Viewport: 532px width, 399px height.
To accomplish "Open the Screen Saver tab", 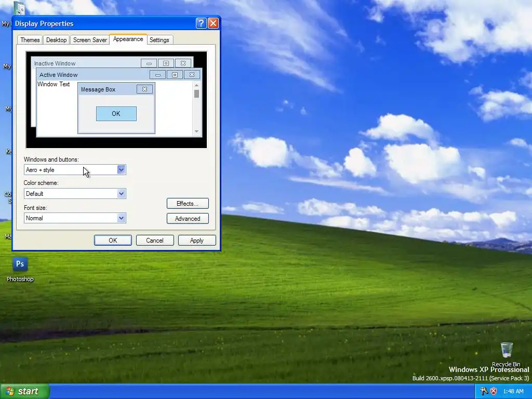I will tap(90, 40).
